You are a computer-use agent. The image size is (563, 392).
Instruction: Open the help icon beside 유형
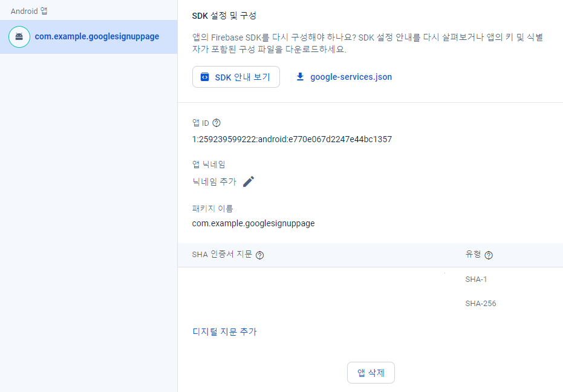coord(489,255)
